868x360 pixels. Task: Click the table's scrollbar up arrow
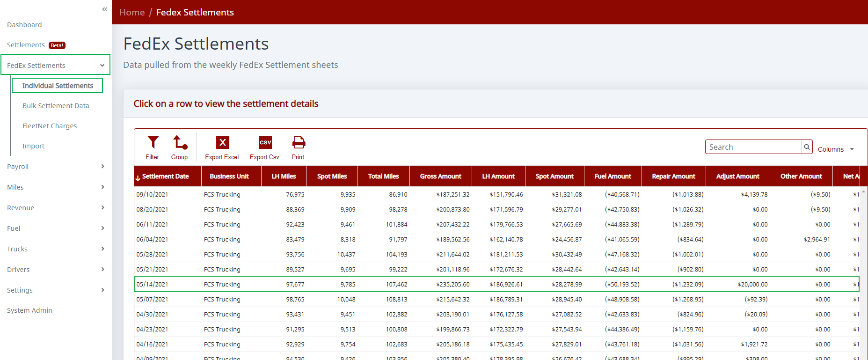(x=863, y=191)
